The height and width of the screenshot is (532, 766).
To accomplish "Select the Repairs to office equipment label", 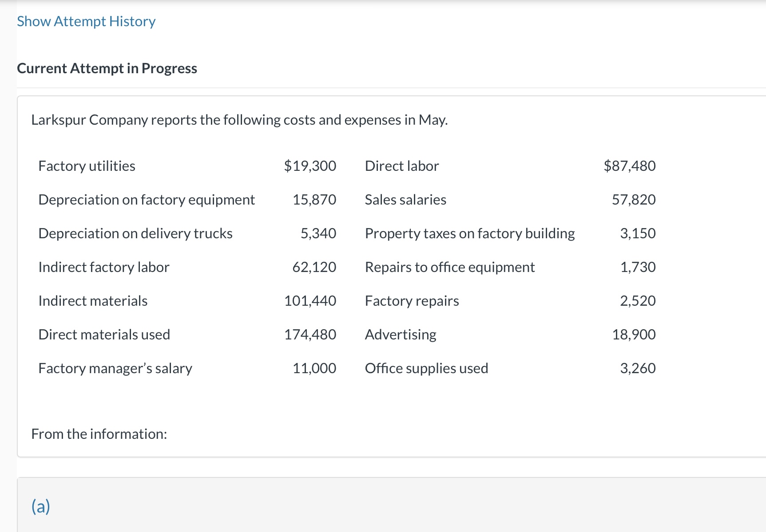I will (450, 267).
